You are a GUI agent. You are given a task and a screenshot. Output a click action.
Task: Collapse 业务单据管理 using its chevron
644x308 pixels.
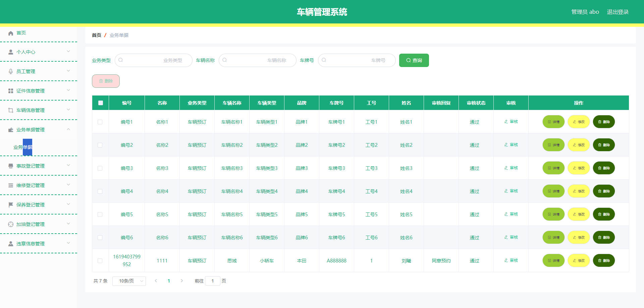[68, 129]
